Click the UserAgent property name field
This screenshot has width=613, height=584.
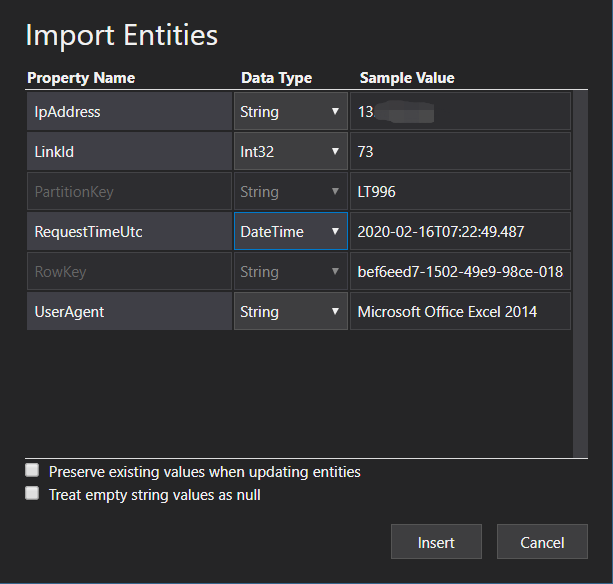[130, 312]
